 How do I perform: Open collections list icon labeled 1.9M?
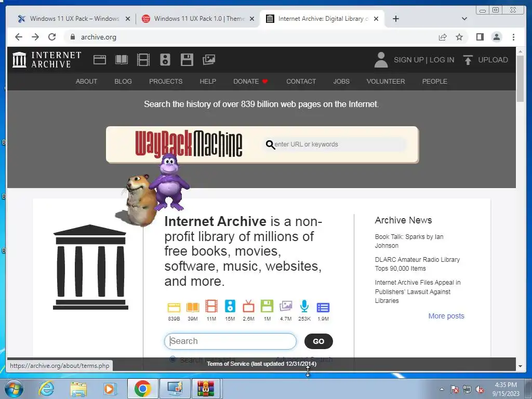(323, 308)
